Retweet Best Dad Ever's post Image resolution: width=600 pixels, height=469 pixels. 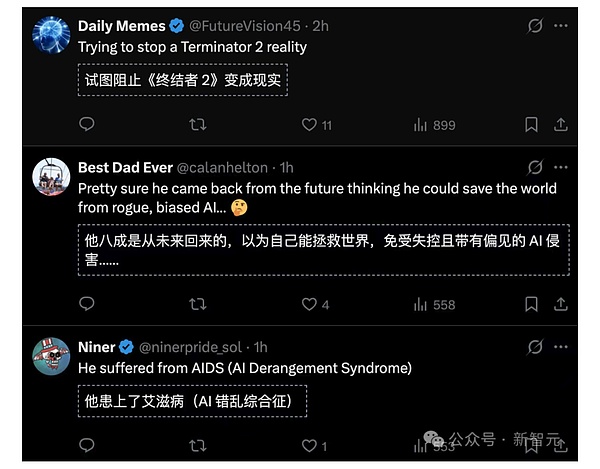(198, 304)
